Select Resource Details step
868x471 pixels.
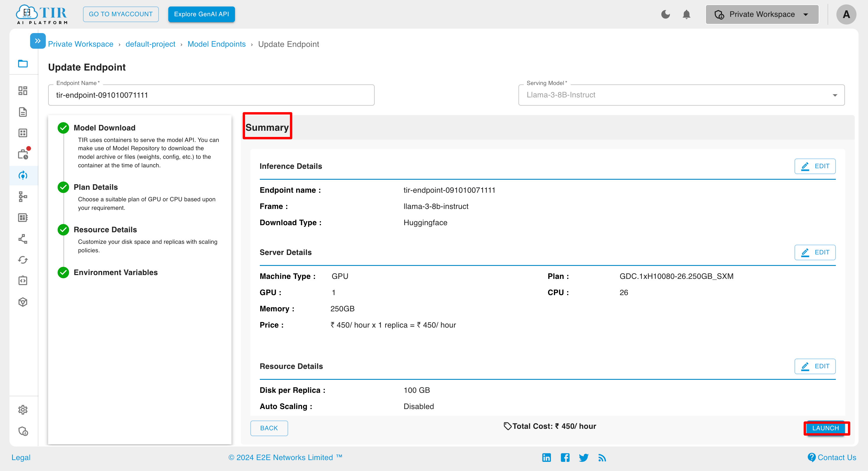pyautogui.click(x=105, y=229)
